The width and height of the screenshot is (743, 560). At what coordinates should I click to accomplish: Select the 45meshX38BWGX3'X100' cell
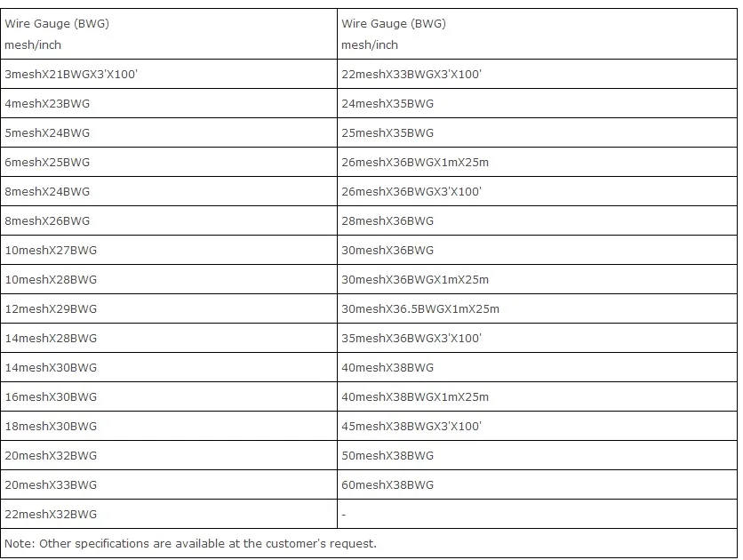tap(411, 427)
